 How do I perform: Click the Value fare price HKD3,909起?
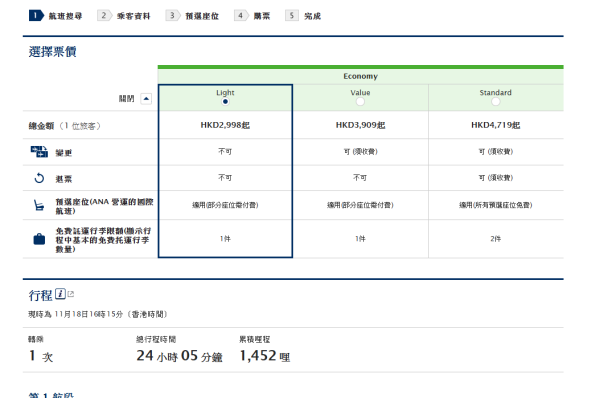360,125
